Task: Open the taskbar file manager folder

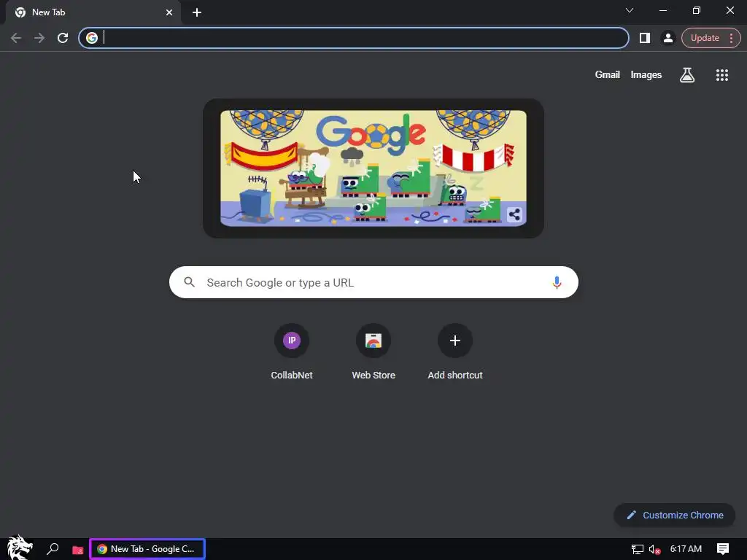Action: 77,550
